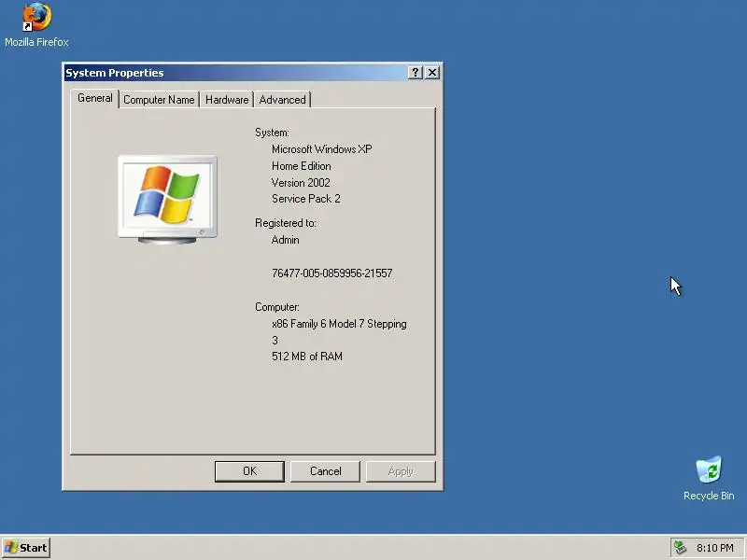Click the 'Version 2002' text
The width and height of the screenshot is (747, 560).
pos(301,182)
